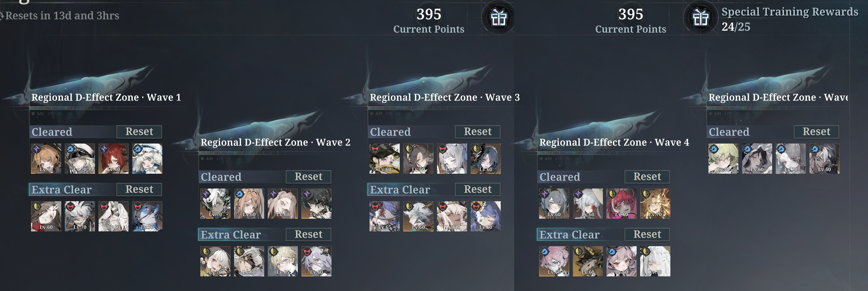
Task: Open Regional D-Effect Zone Wave 2 header
Action: 275,143
